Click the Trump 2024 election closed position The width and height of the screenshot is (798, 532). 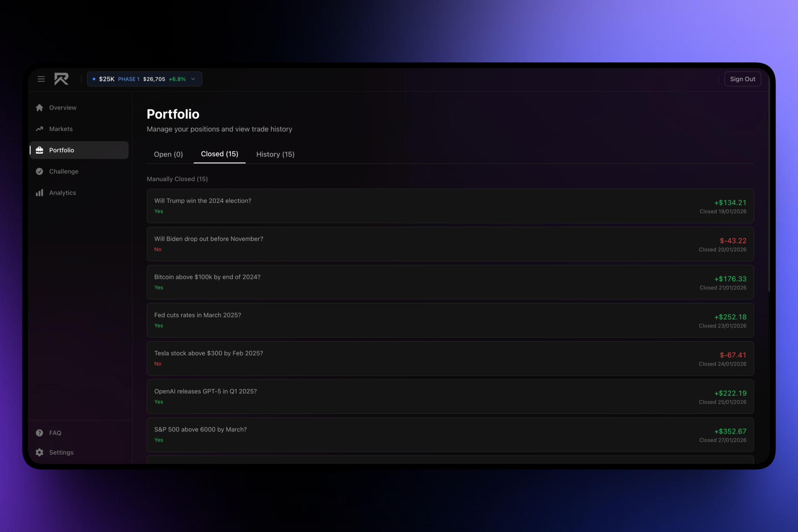[449, 206]
